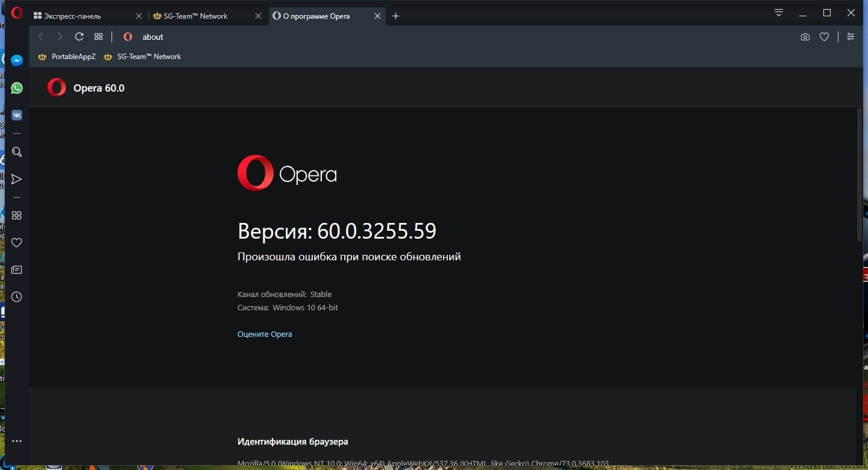This screenshot has height=470, width=868.
Task: Click the Оцените Opera link
Action: tap(265, 334)
